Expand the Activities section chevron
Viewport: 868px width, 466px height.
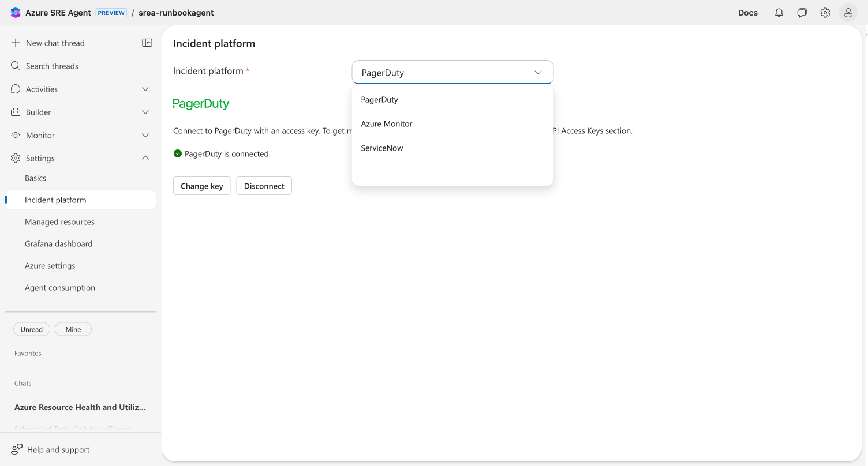145,89
